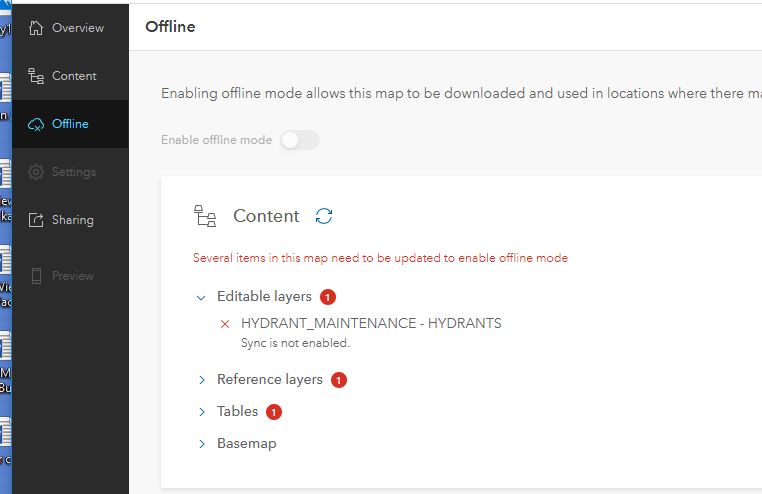Expand the Tables section

tap(202, 412)
